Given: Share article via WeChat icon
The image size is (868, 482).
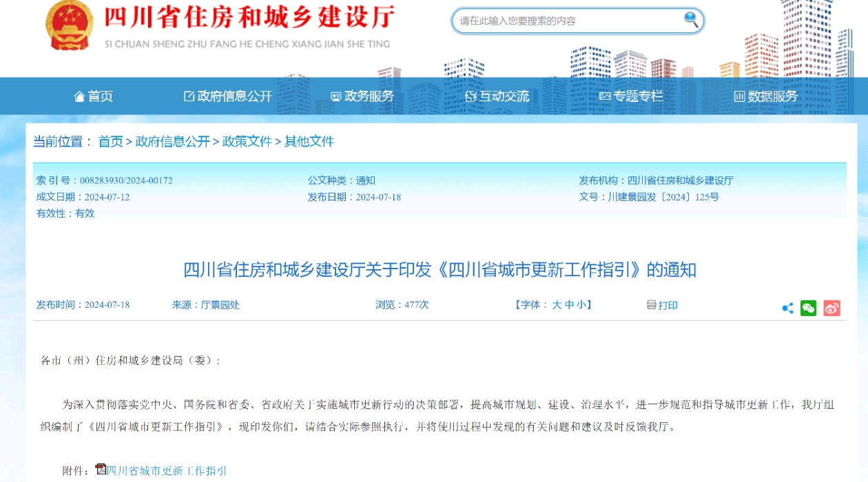Looking at the screenshot, I should pos(809,308).
